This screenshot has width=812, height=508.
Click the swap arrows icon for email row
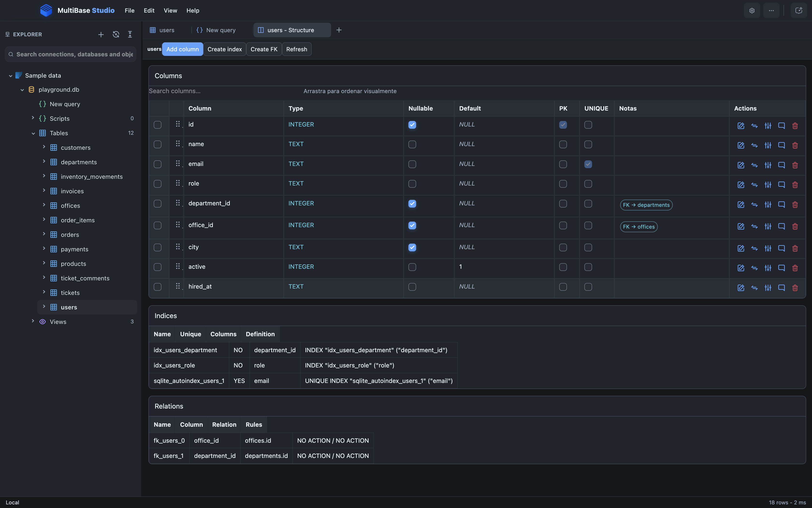754,165
